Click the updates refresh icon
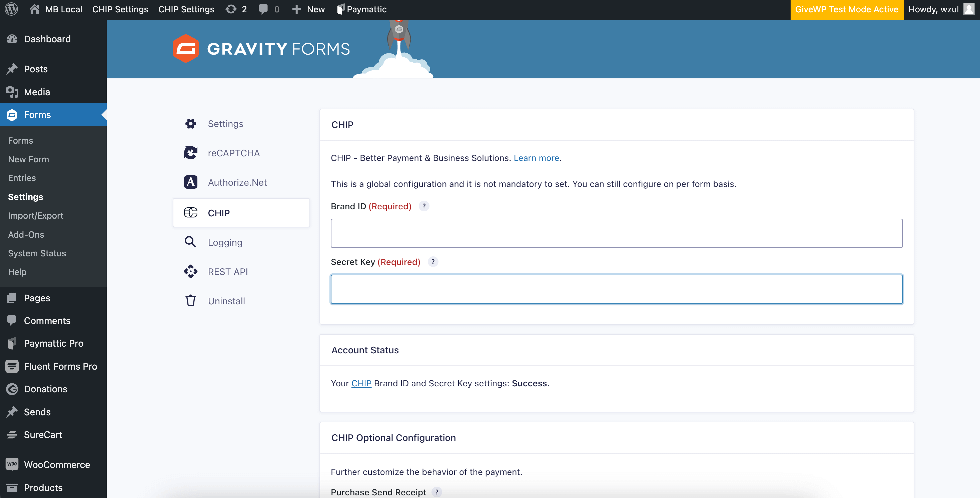Screen dimensions: 980x498 click(x=231, y=9)
